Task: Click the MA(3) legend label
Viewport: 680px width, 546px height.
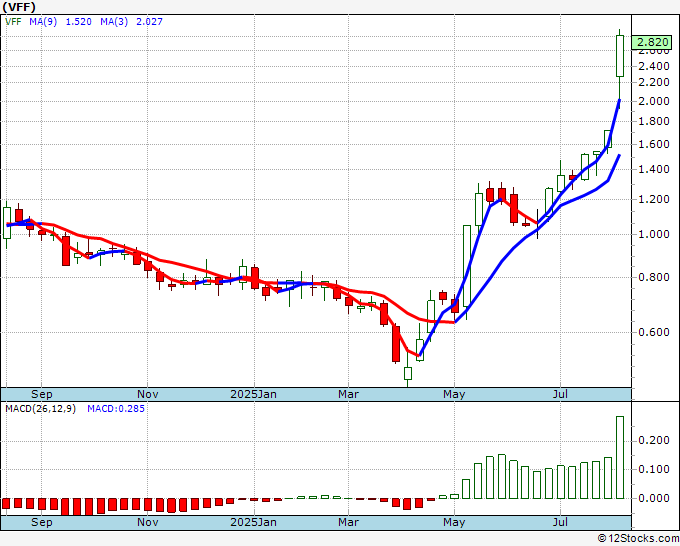Action: [114, 21]
